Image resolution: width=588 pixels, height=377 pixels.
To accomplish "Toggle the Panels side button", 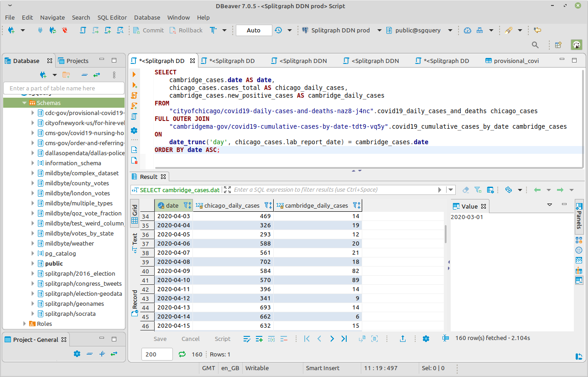I will pos(579,217).
